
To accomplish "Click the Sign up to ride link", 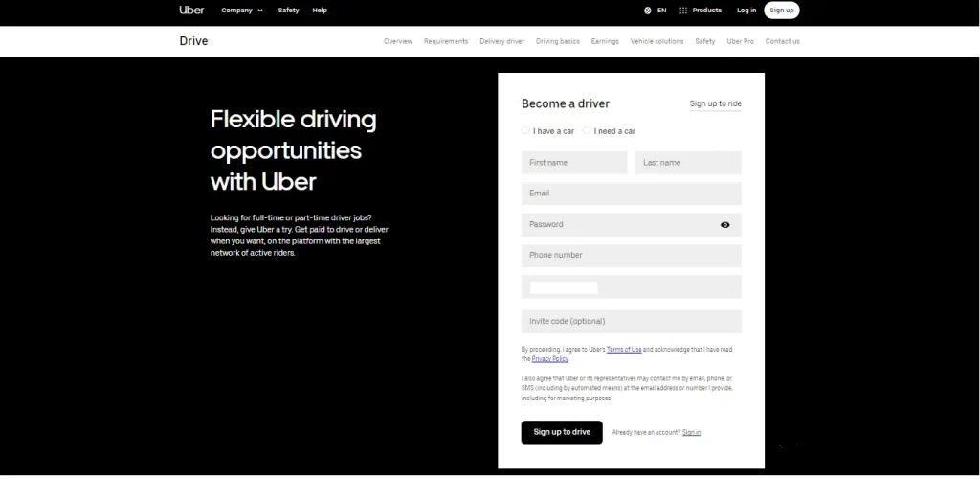I will [x=716, y=103].
